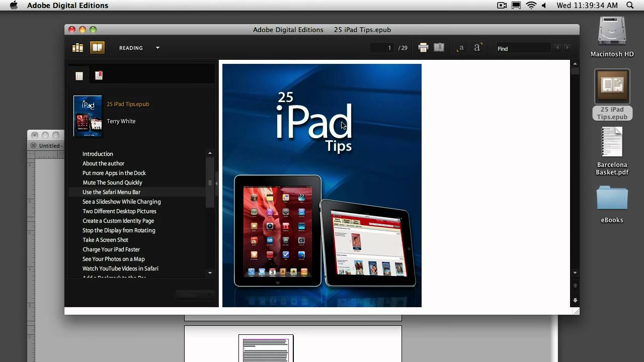Click the window resize grip corner
This screenshot has width=644, height=362.
click(576, 311)
